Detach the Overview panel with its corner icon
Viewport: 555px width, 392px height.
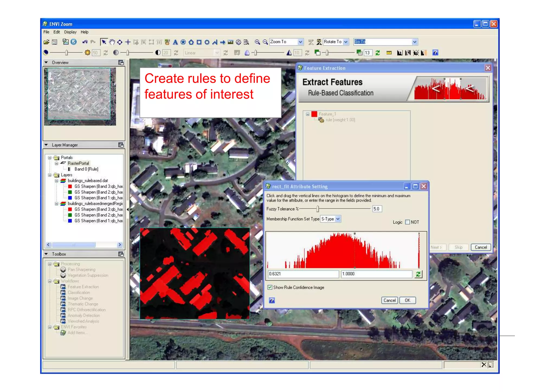click(121, 63)
